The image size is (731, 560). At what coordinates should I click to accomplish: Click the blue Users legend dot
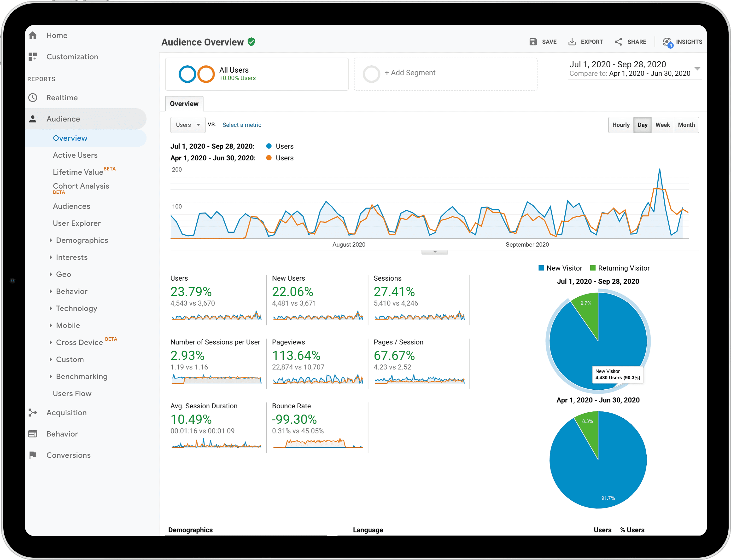point(269,146)
